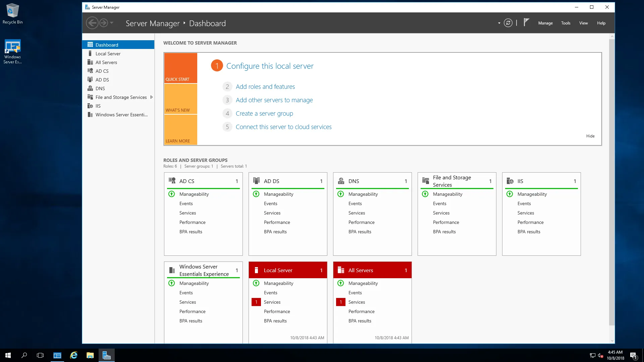The width and height of the screenshot is (644, 362).
Task: Select Dashboard in the sidebar
Action: click(x=118, y=45)
